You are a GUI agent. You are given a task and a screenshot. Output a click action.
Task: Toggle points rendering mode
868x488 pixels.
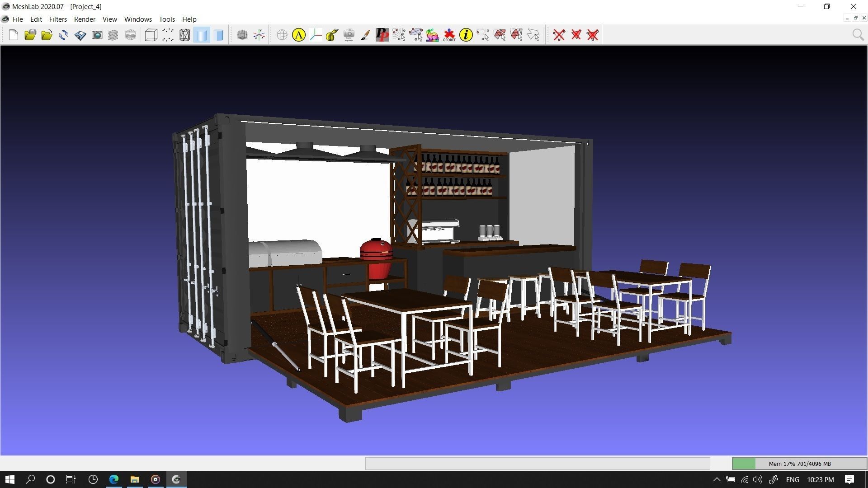[x=168, y=35]
